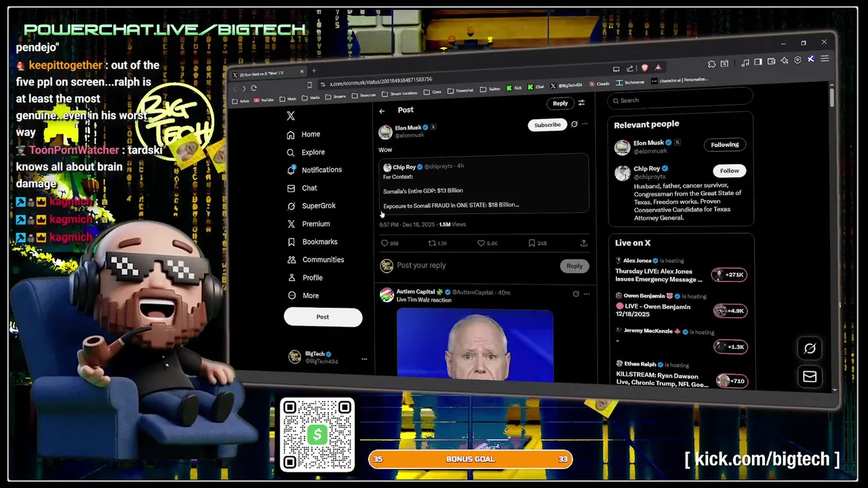Image resolution: width=868 pixels, height=488 pixels.
Task: Open SuperGrok in the X sidebar
Action: coord(311,206)
